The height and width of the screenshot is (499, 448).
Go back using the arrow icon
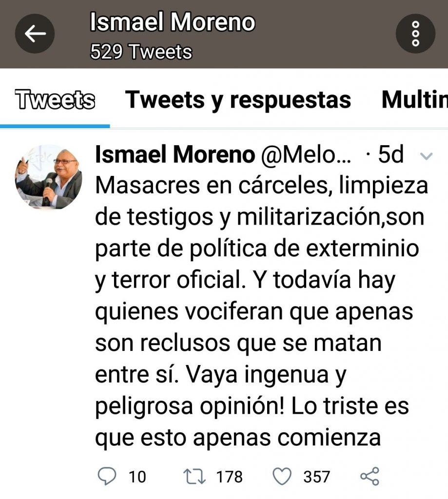click(x=35, y=34)
